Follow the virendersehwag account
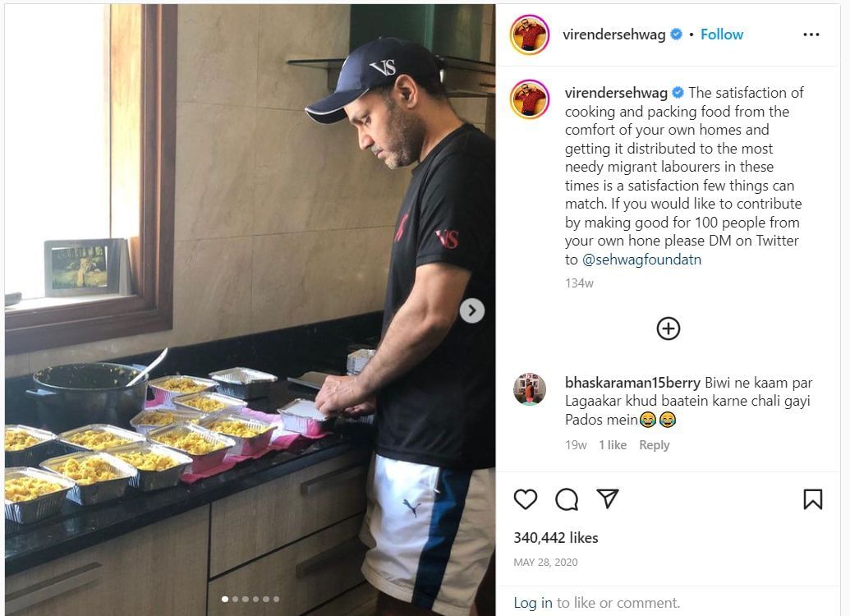This screenshot has width=850, height=616. point(722,34)
